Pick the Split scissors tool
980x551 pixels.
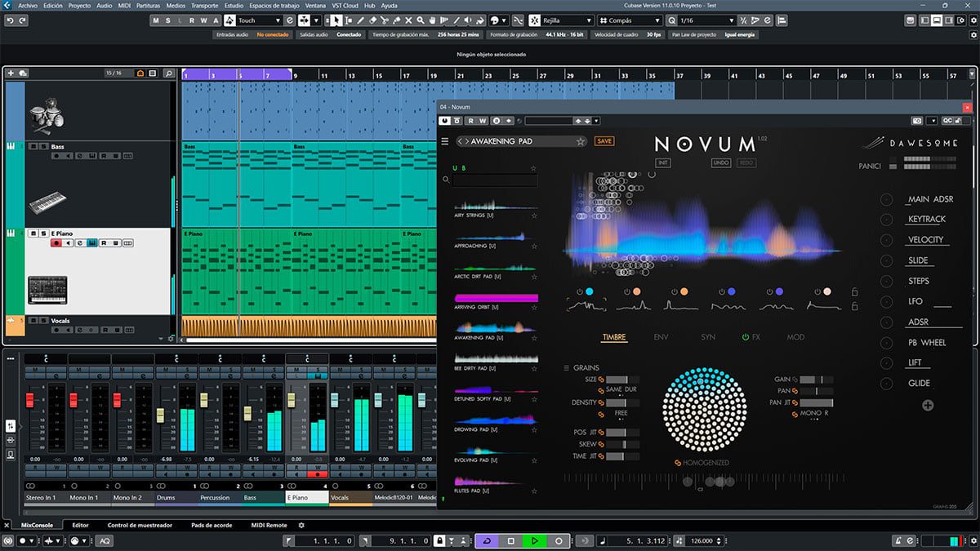[x=385, y=20]
